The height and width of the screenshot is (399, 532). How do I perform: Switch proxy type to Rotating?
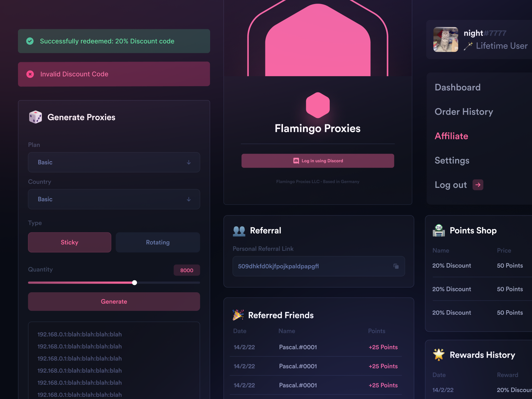click(158, 242)
